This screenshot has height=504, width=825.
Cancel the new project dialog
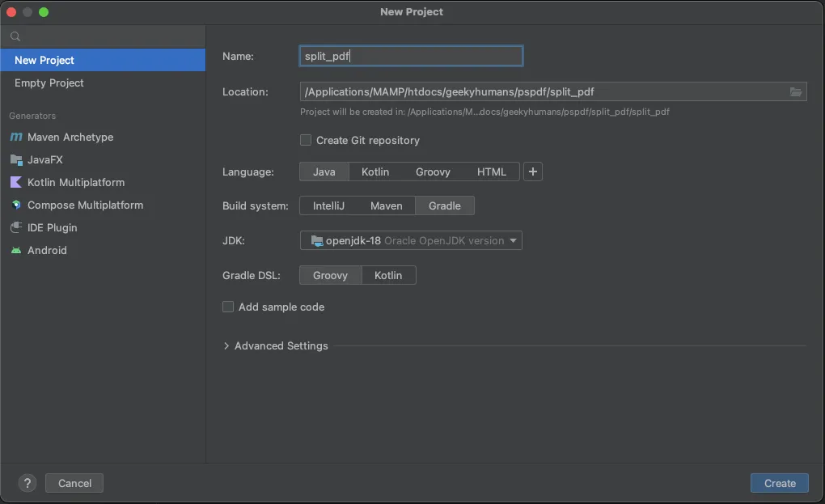point(74,483)
